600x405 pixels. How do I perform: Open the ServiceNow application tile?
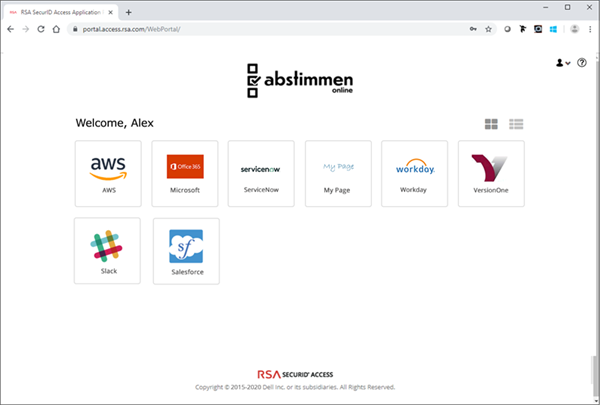pos(261,173)
